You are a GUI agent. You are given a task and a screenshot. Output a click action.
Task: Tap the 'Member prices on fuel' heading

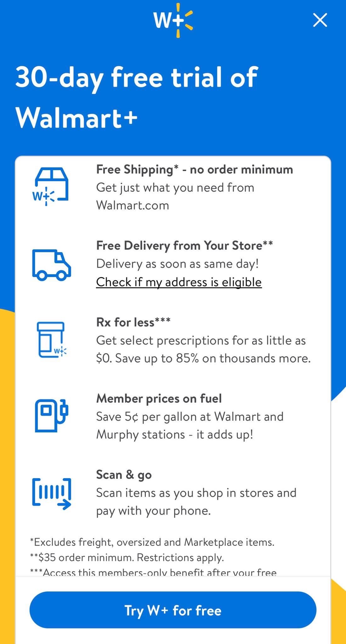(x=159, y=398)
